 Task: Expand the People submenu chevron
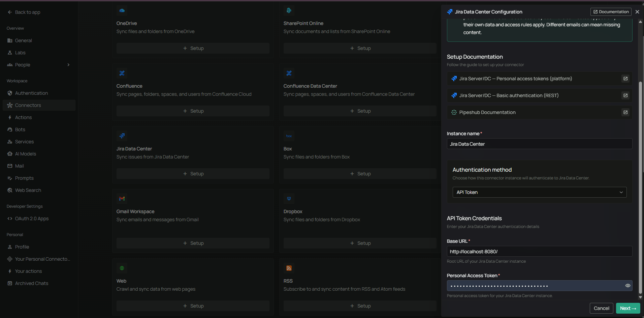coord(68,65)
